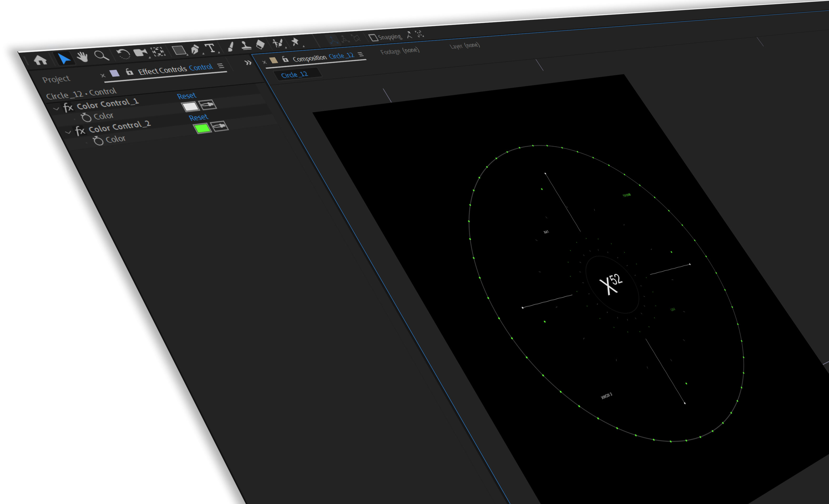This screenshot has height=504, width=829.
Task: Select the Hand tool
Action: coord(83,57)
